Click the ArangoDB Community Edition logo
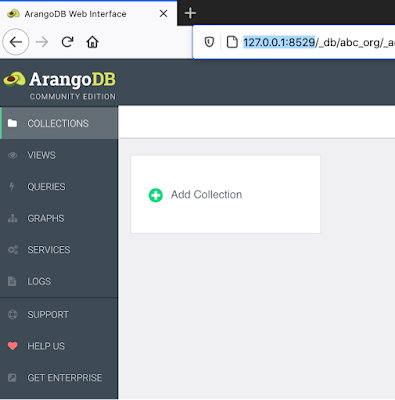Image resolution: width=395 pixels, height=400 pixels. [60, 85]
